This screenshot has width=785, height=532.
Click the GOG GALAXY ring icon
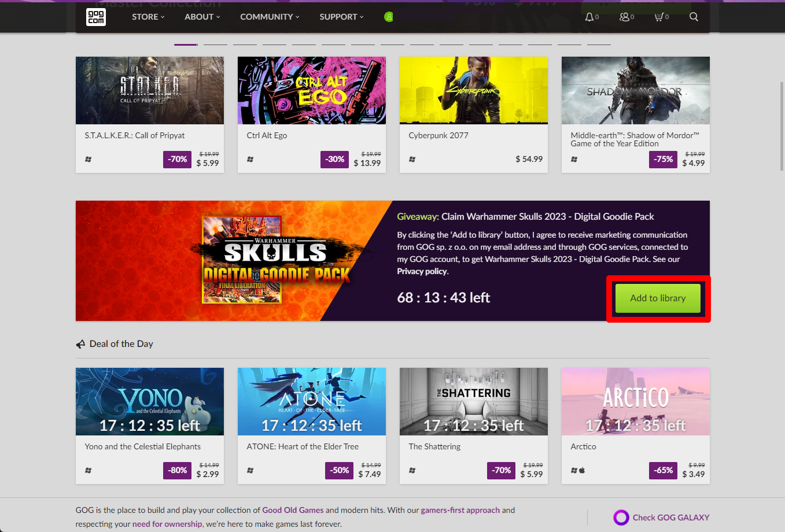[621, 518]
